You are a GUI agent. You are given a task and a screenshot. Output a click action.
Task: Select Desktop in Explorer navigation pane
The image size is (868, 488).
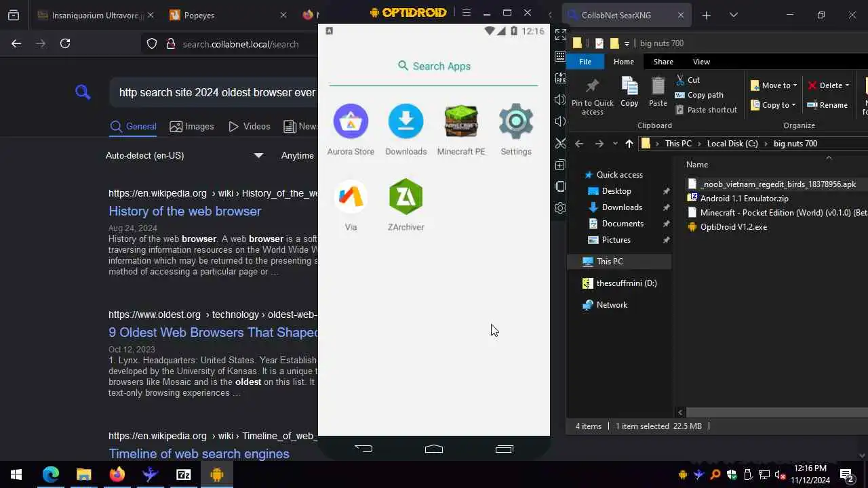616,191
